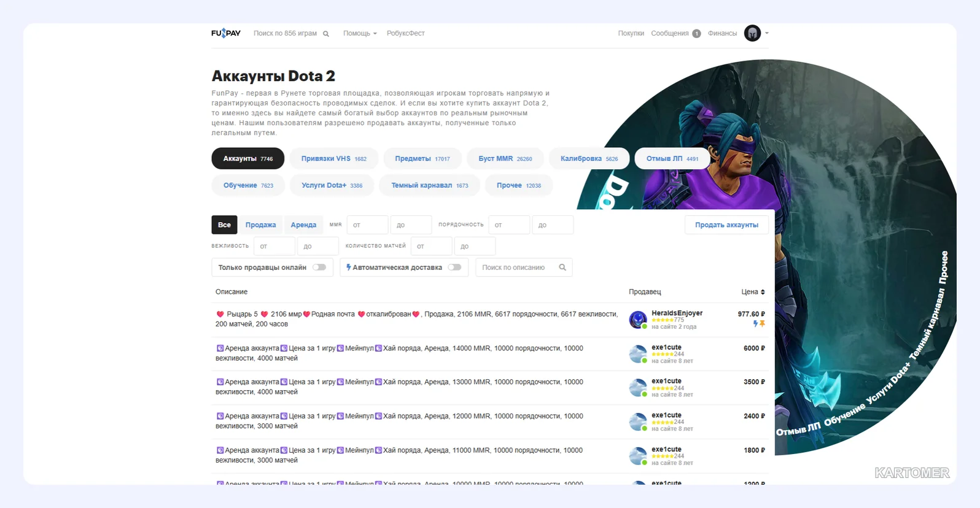This screenshot has width=980, height=508.
Task: Click the Вежливость 'до' input
Action: point(318,246)
